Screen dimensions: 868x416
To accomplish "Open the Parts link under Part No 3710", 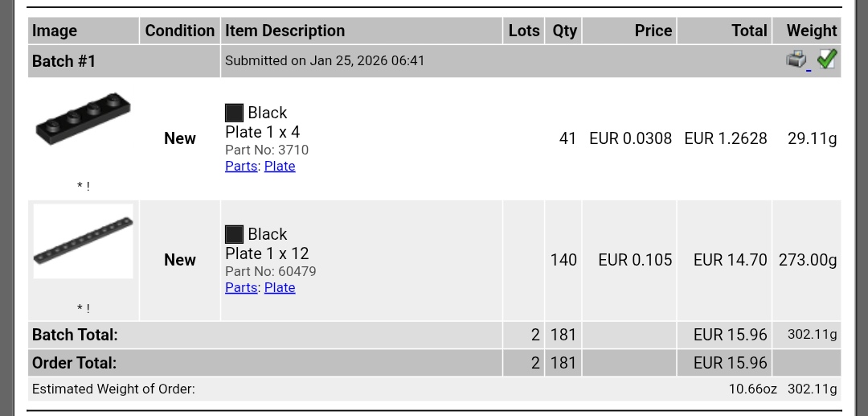I will 241,166.
